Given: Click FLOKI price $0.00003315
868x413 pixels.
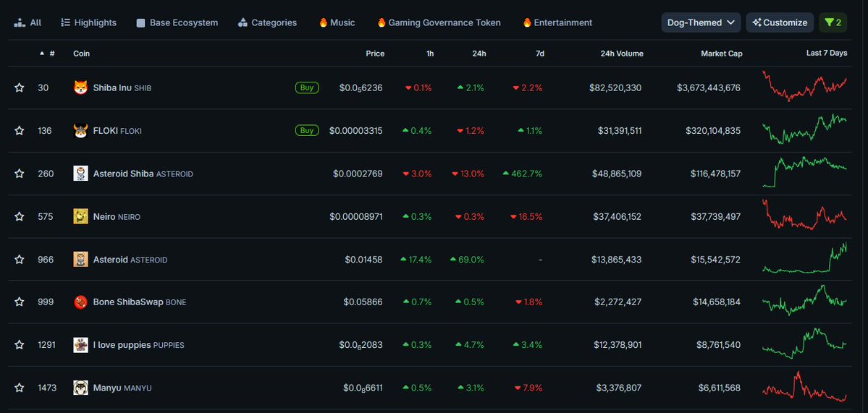Looking at the screenshot, I should [355, 131].
